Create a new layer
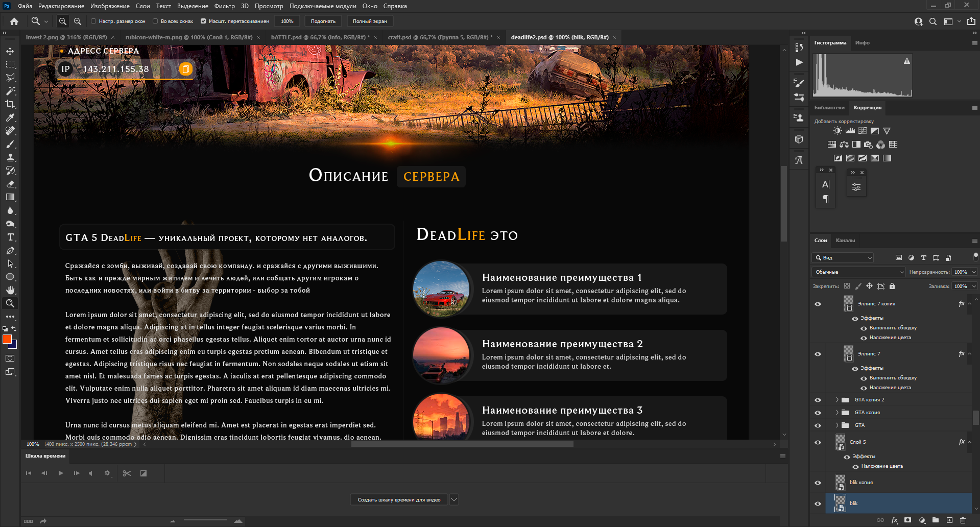 [x=949, y=520]
